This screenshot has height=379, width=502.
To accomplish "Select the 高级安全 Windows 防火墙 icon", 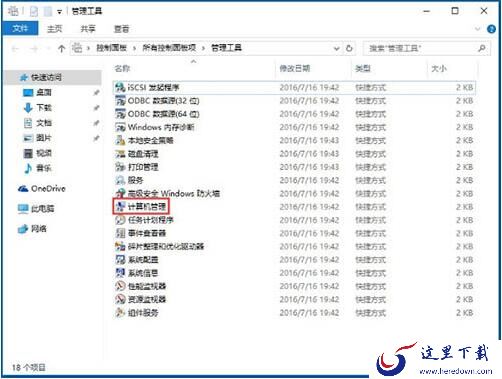I will 120,193.
